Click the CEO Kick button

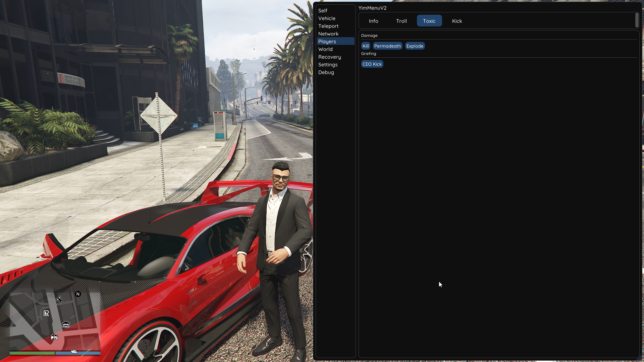(x=372, y=64)
